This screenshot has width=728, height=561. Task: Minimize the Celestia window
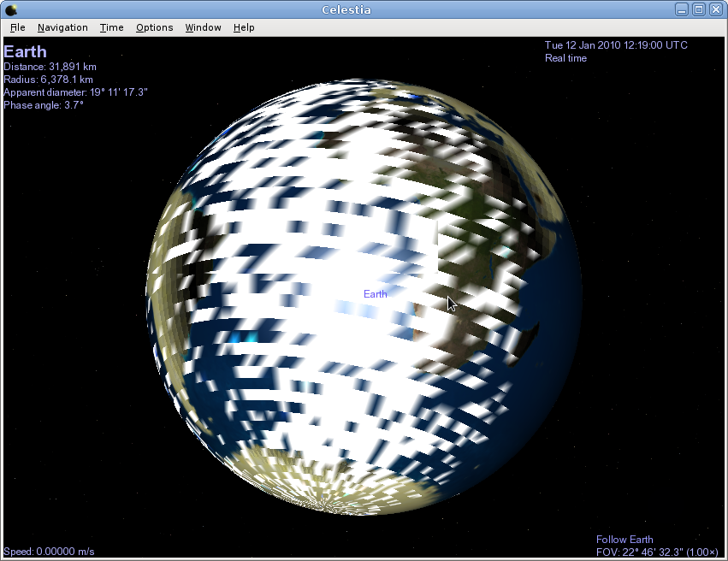click(682, 9)
